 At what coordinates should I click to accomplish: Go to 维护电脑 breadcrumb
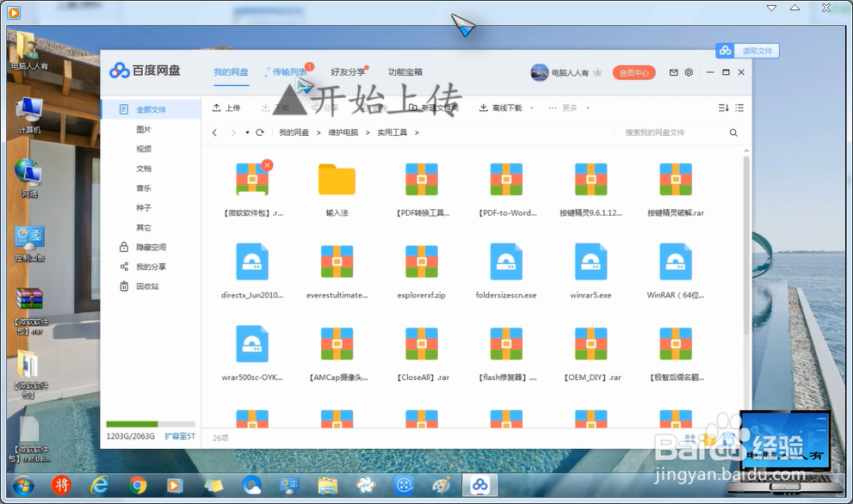[x=343, y=132]
